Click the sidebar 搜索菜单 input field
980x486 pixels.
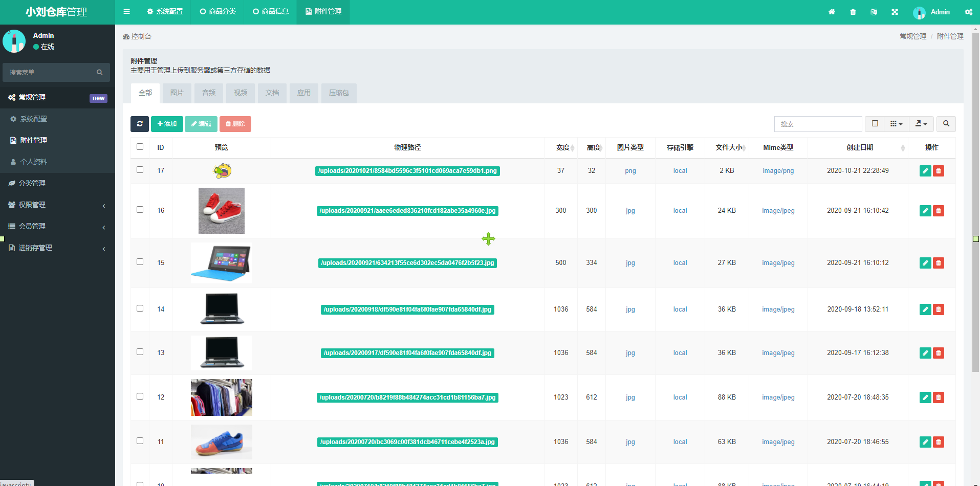click(49, 72)
